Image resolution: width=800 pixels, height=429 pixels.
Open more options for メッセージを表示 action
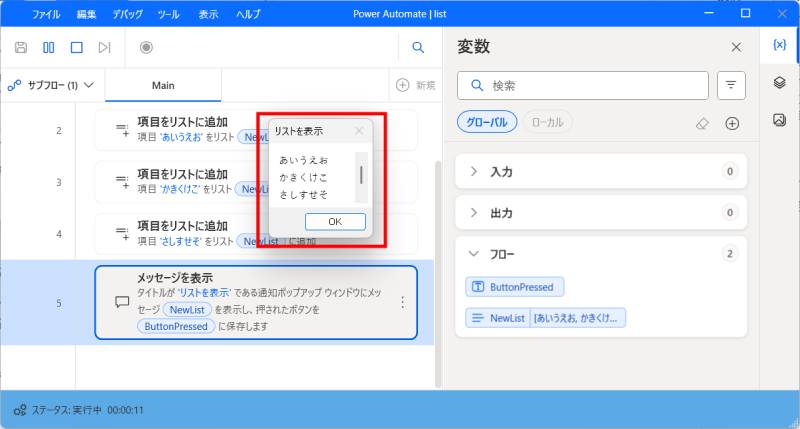click(403, 302)
